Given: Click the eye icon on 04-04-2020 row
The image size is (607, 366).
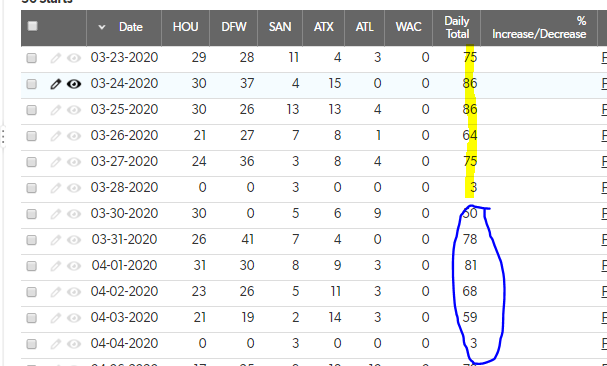Looking at the screenshot, I should (74, 344).
